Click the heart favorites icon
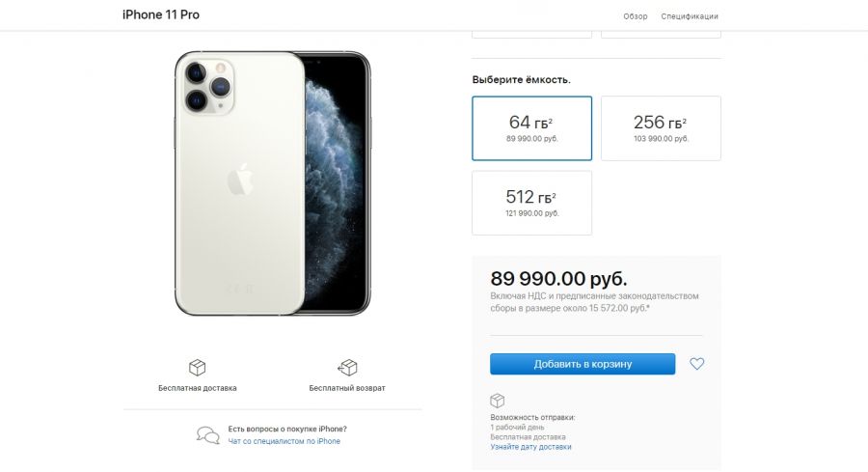 point(697,364)
